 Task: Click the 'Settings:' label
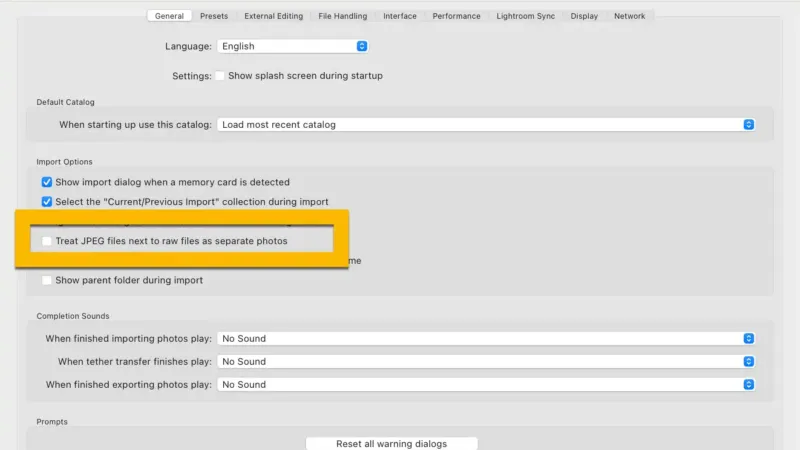coord(192,76)
